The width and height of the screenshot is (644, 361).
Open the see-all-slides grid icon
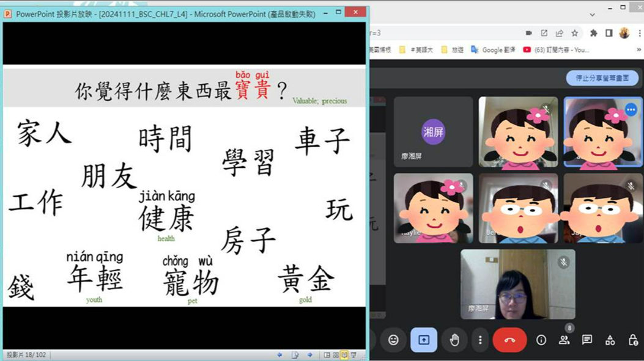pyautogui.click(x=335, y=354)
